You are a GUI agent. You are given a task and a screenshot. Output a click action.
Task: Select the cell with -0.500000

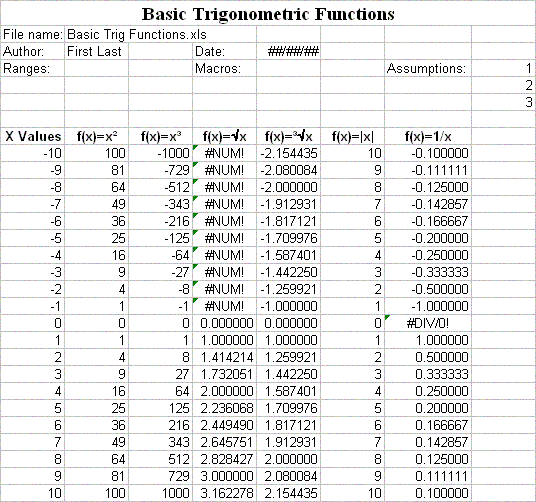[428, 289]
